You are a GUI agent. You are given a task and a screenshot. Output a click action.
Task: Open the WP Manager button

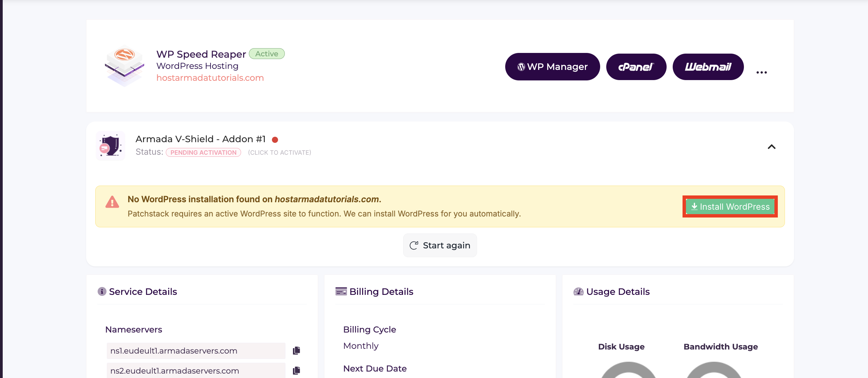tap(552, 67)
